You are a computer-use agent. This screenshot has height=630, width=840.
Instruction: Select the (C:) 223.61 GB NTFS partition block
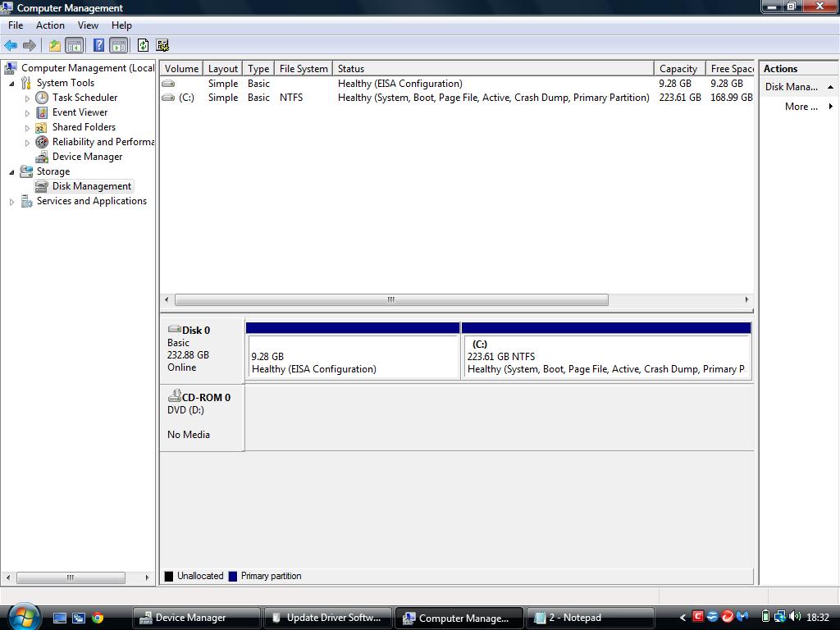click(x=606, y=351)
